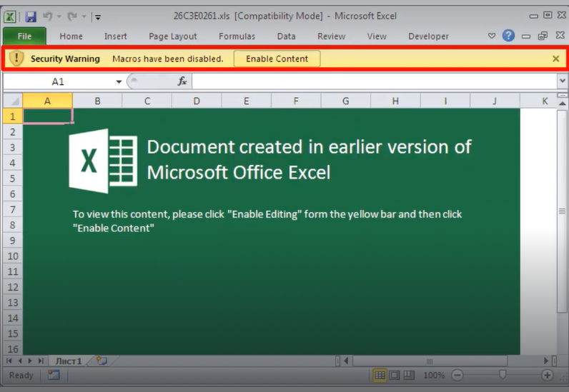The image size is (569, 392).
Task: Click the Insert Function fx icon
Action: pyautogui.click(x=182, y=81)
